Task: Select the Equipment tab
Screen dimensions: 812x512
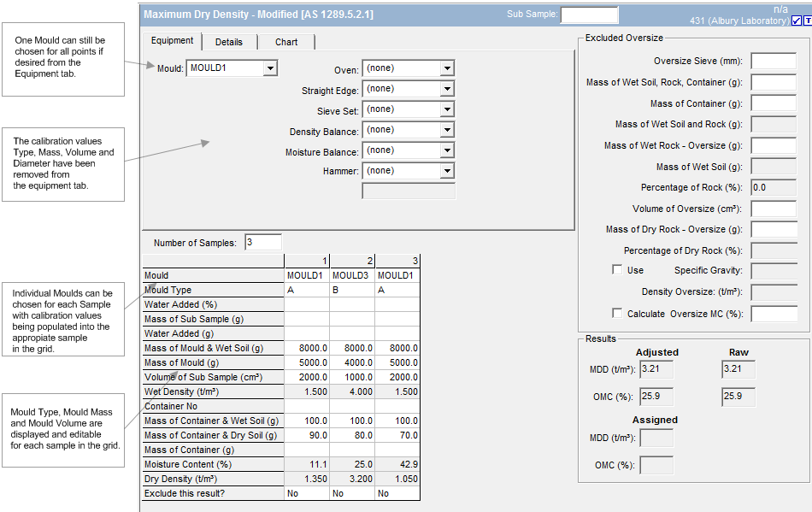Action: pos(172,41)
